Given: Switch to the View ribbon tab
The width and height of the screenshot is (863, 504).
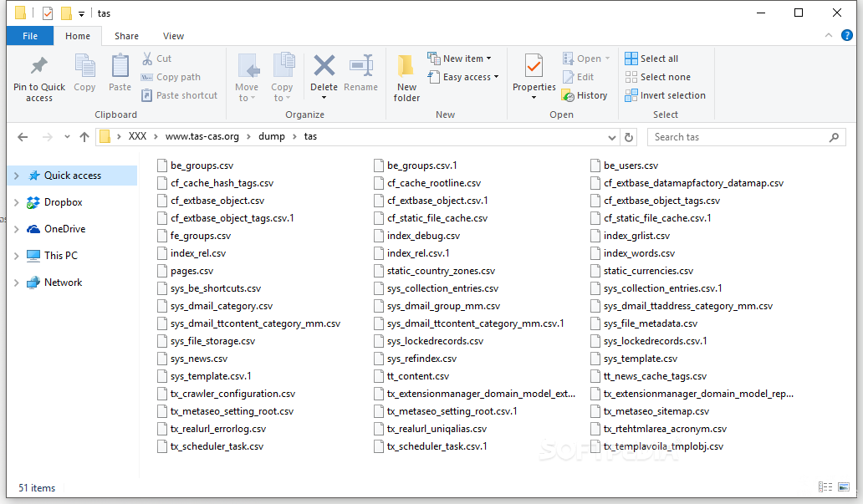Looking at the screenshot, I should 173,36.
